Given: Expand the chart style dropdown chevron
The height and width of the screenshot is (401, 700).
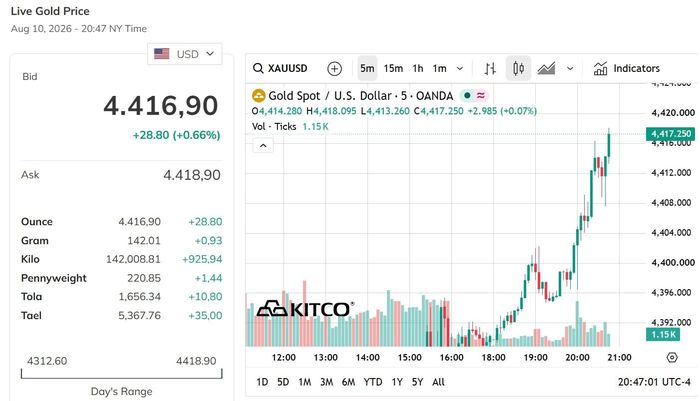Looking at the screenshot, I should click(x=570, y=68).
